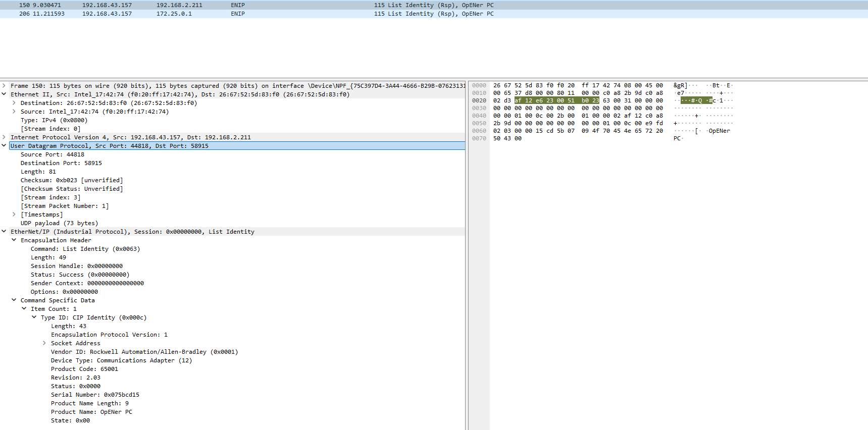The image size is (868, 430).
Task: Click Command: List Identity (0x0063) field
Action: [x=85, y=249]
